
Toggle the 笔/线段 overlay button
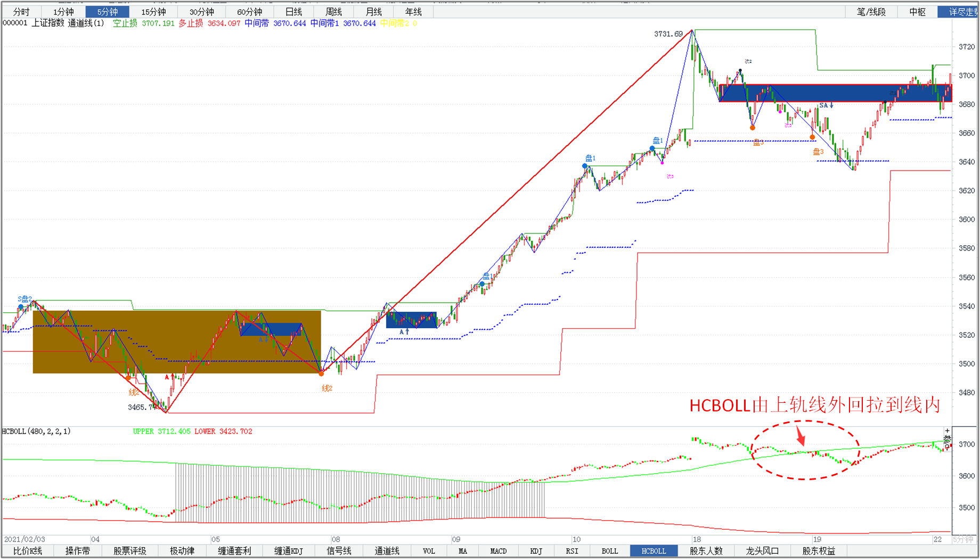[871, 12]
